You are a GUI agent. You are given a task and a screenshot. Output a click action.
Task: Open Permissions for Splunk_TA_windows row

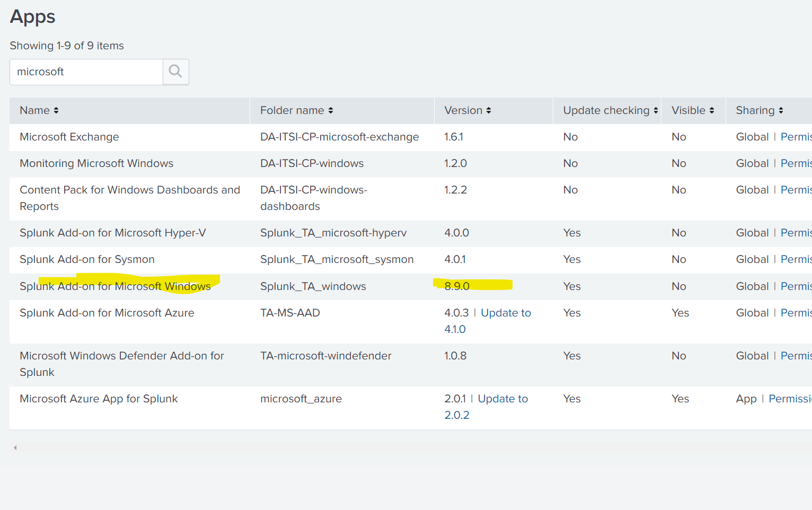click(796, 286)
